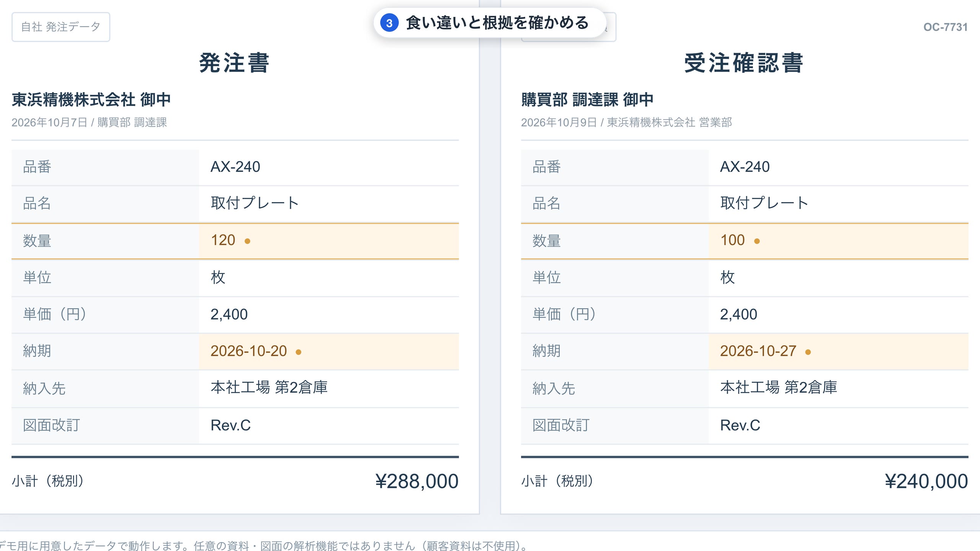
Task: Click the unit value 枚 in 発注書
Action: point(218,277)
